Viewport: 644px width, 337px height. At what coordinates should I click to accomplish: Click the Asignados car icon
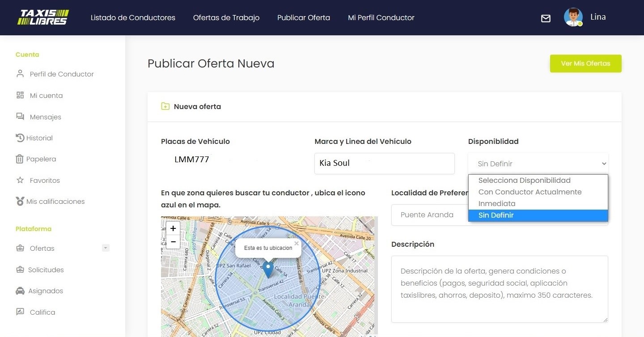pyautogui.click(x=20, y=291)
